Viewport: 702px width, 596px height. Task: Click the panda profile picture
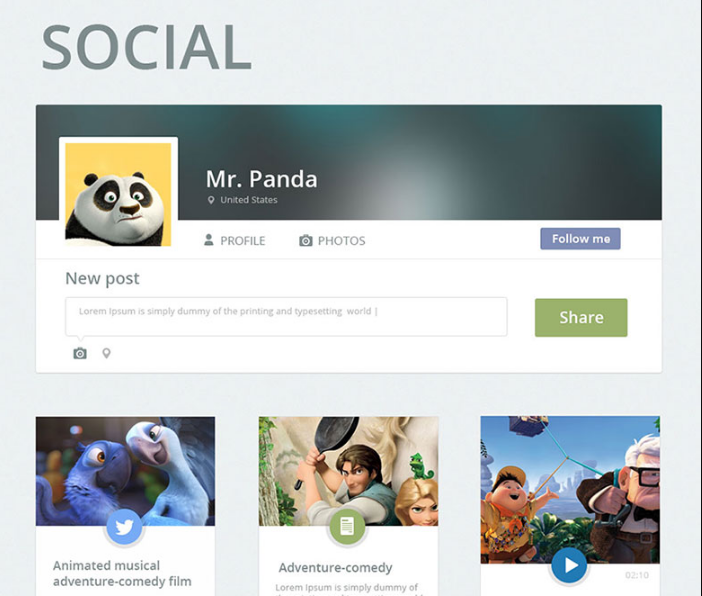tap(118, 194)
